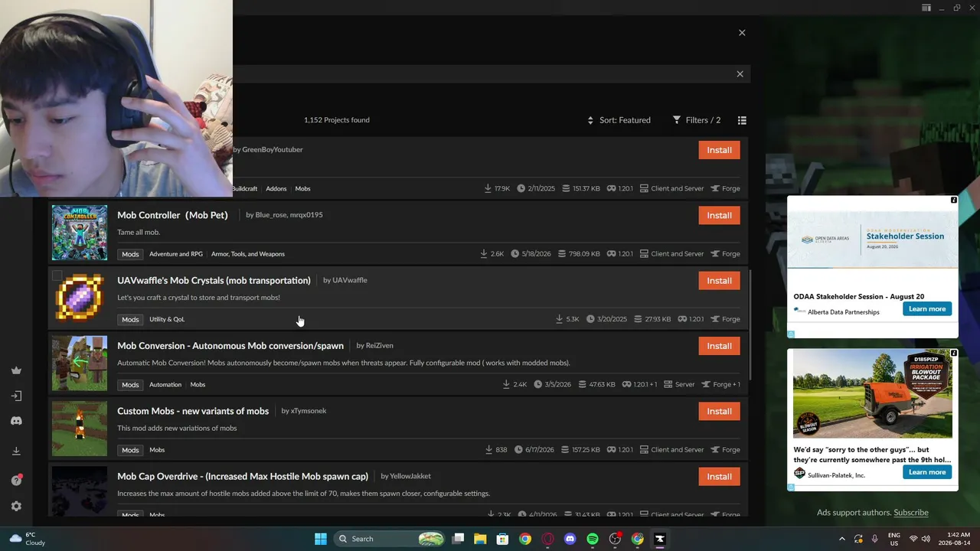Open the help question mark icon

coord(16,480)
